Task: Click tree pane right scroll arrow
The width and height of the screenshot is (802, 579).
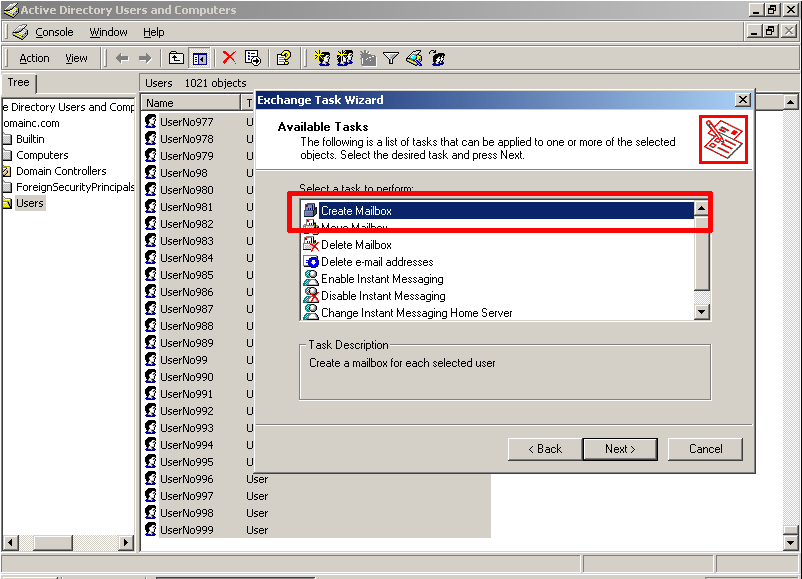Action: coord(125,542)
